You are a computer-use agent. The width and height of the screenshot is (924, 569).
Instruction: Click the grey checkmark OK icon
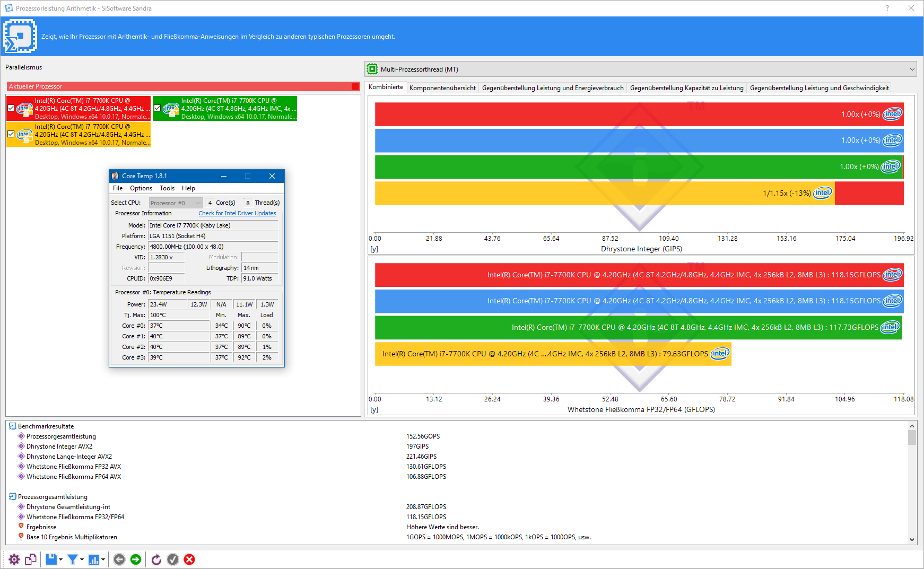(x=173, y=559)
